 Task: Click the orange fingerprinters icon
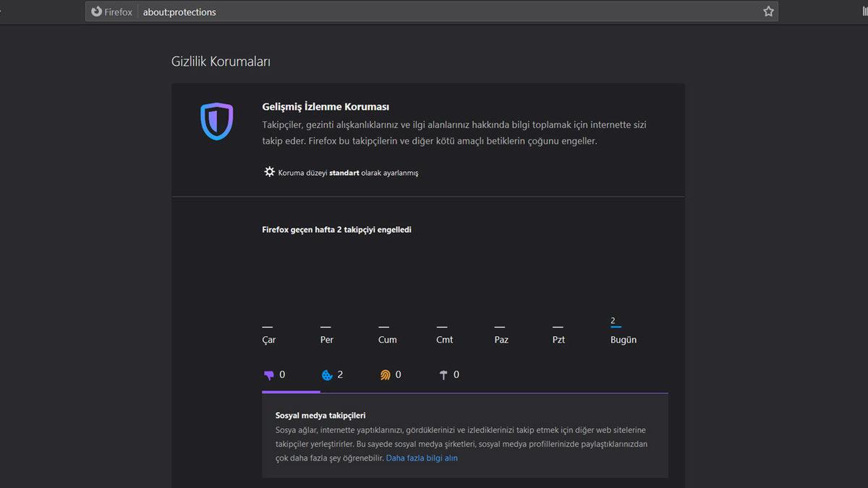[x=384, y=374]
